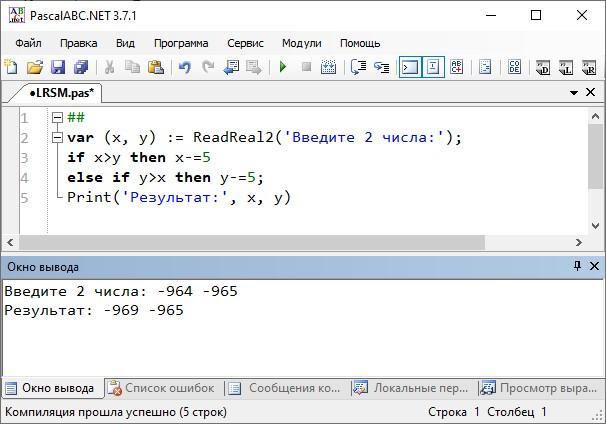
Task: Create a new file with toolbar icon
Action: pyautogui.click(x=11, y=67)
